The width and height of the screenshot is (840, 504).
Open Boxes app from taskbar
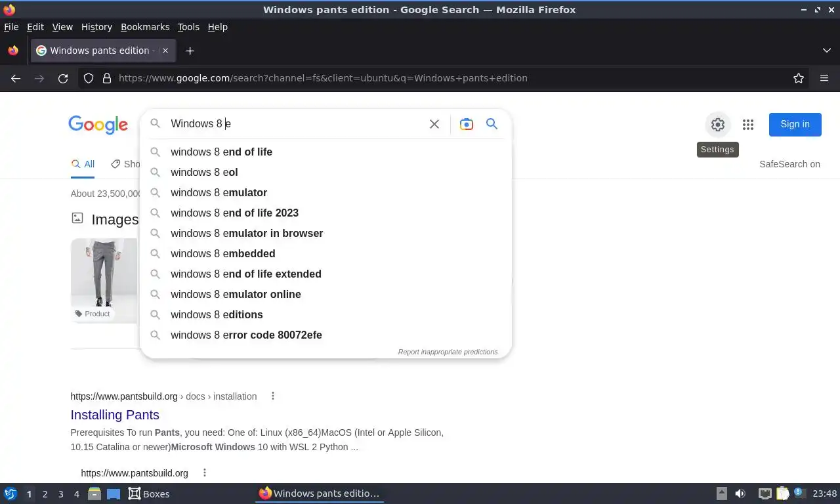click(149, 493)
